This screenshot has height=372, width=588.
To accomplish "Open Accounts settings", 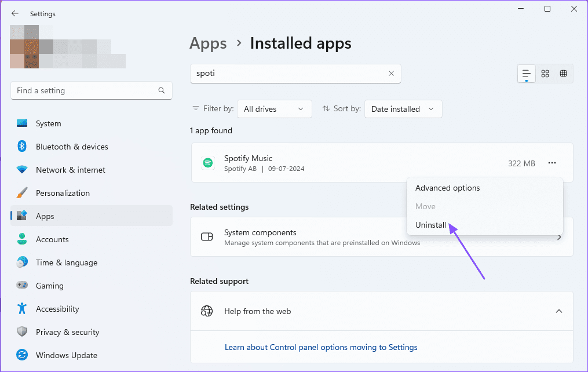I will (92, 239).
